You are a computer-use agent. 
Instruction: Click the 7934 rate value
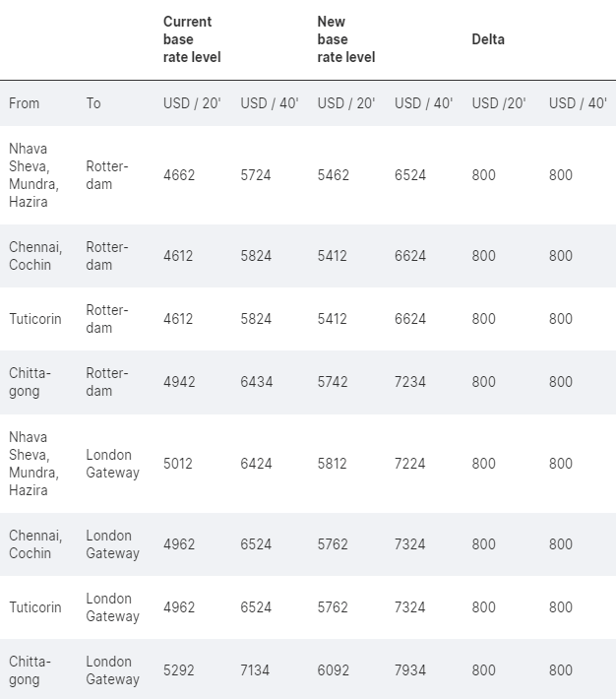(410, 670)
